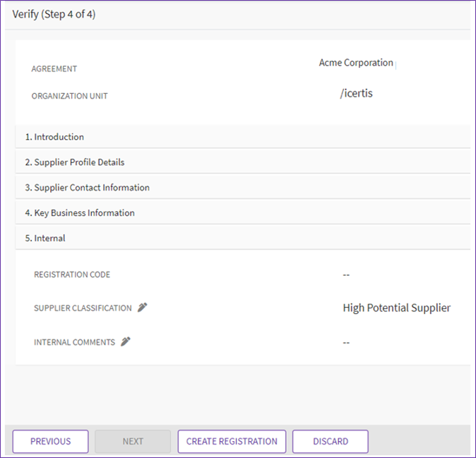Click the Supplier Classification label
Screen dimensions: 476x458
83,308
